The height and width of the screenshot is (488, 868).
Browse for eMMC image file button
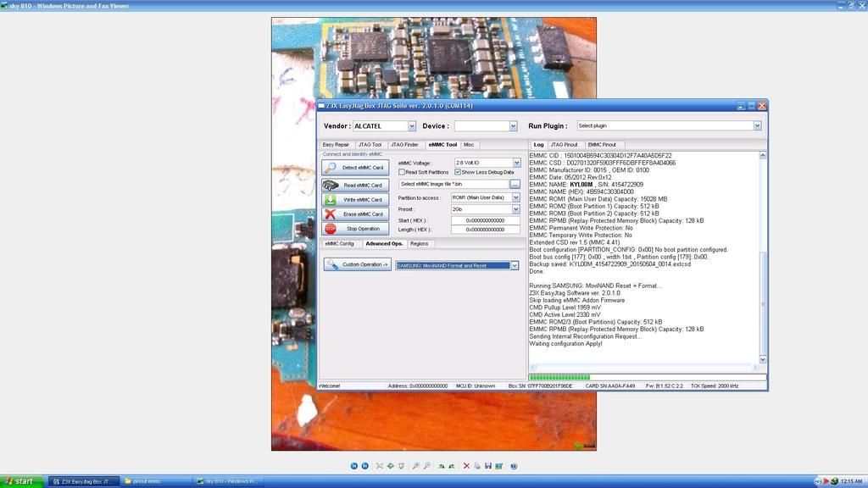(515, 184)
